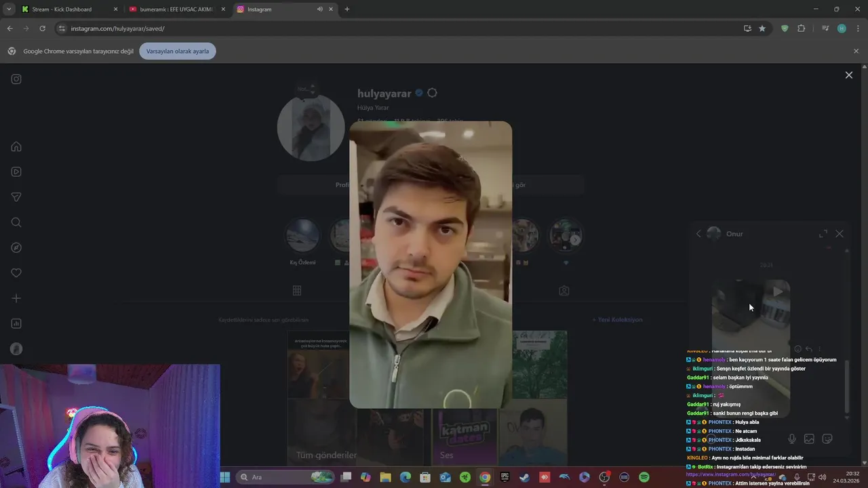
Task: React to video message with emoji icon
Action: point(797,349)
